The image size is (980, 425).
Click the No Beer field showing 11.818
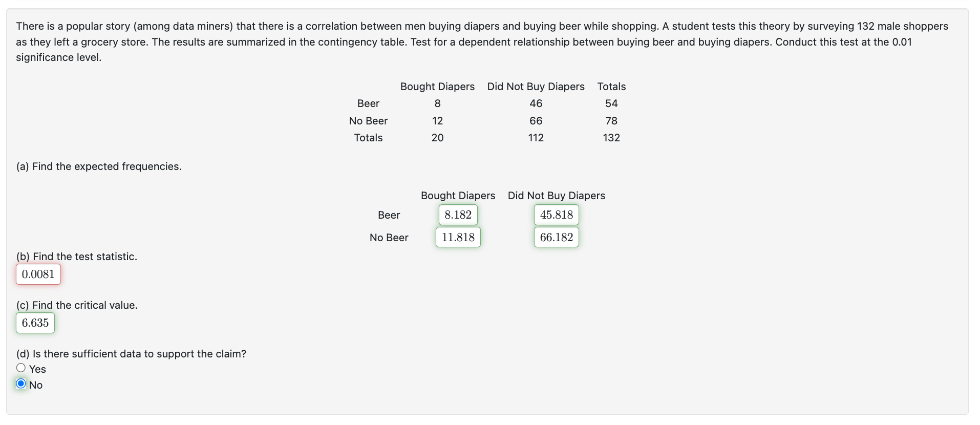458,238
